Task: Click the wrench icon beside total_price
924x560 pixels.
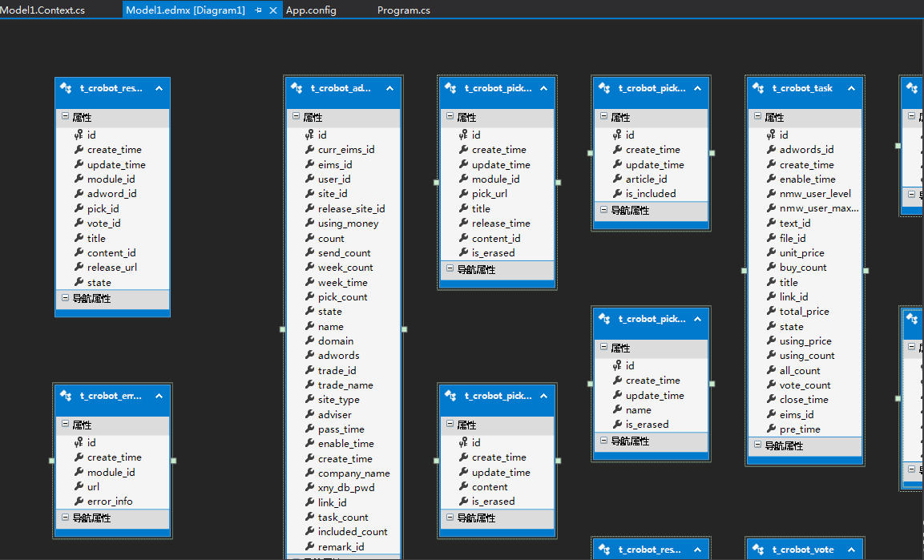Action: tap(771, 312)
